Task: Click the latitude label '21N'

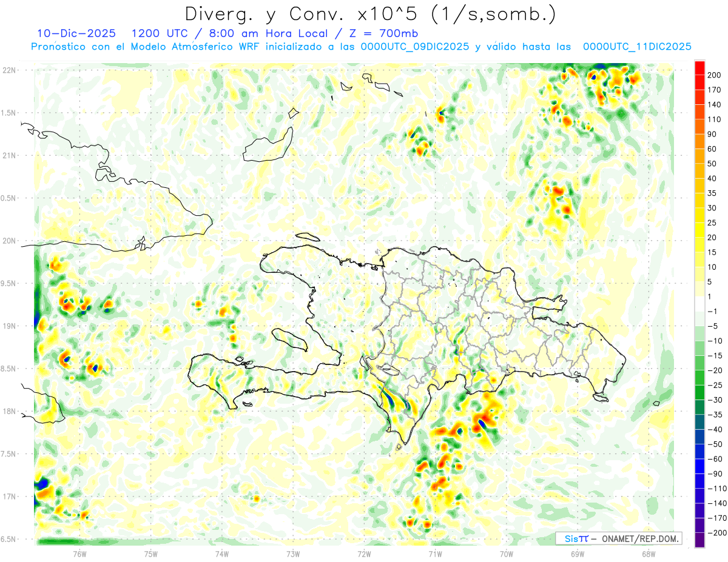Action: point(9,155)
